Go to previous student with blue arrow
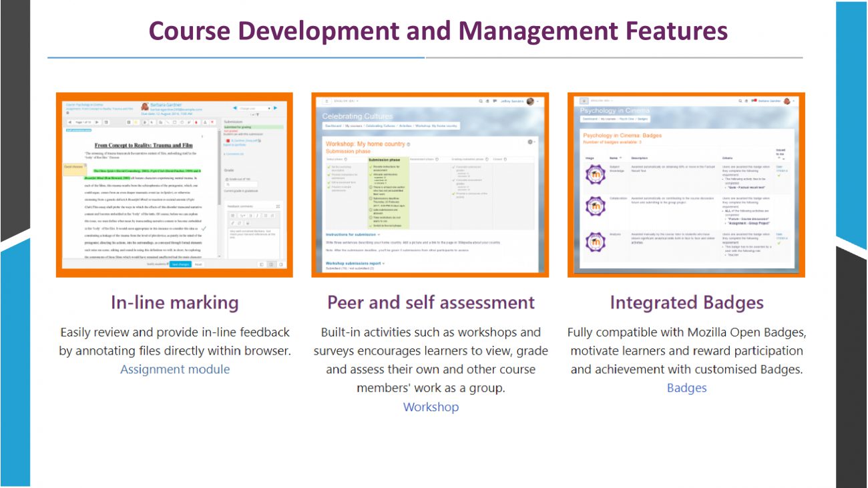The height and width of the screenshot is (488, 868). pyautogui.click(x=234, y=107)
